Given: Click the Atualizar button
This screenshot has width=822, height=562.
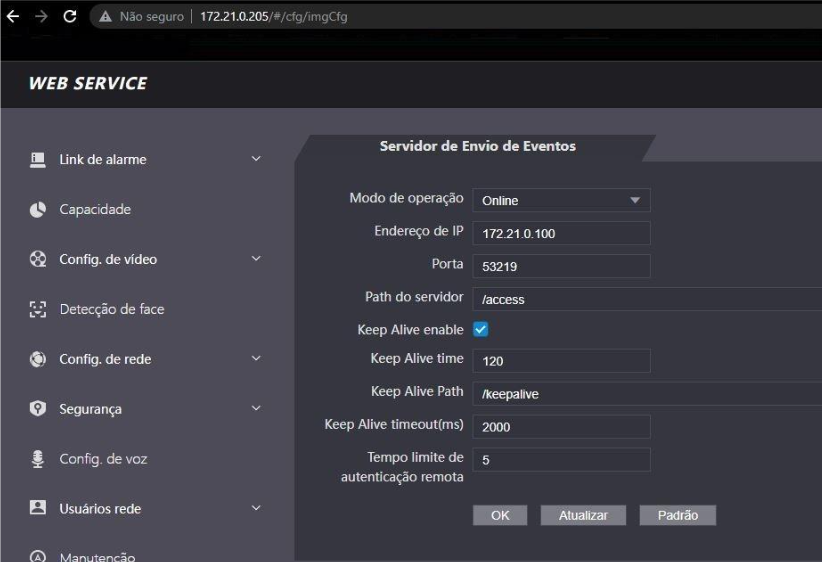Looking at the screenshot, I should (583, 515).
